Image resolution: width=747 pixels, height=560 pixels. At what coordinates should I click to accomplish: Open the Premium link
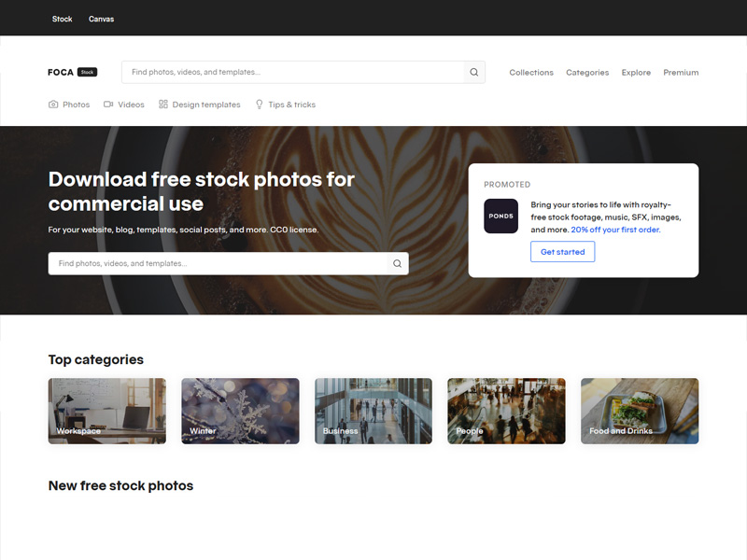681,73
